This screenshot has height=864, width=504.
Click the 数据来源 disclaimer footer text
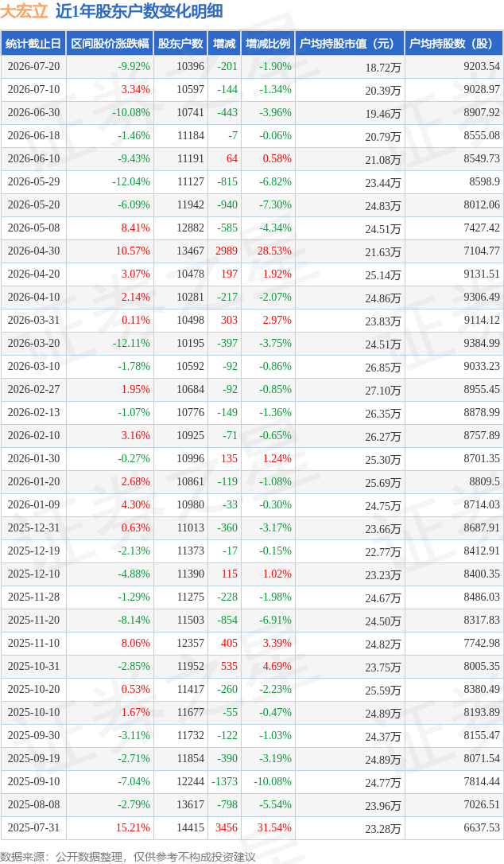coord(128,857)
